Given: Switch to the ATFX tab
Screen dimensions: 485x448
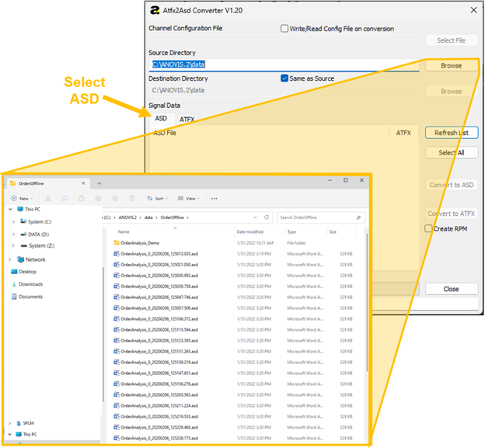Looking at the screenshot, I should (x=187, y=120).
